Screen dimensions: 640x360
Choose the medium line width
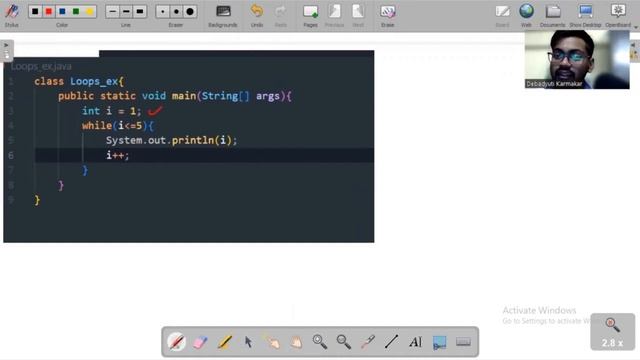pos(126,11)
